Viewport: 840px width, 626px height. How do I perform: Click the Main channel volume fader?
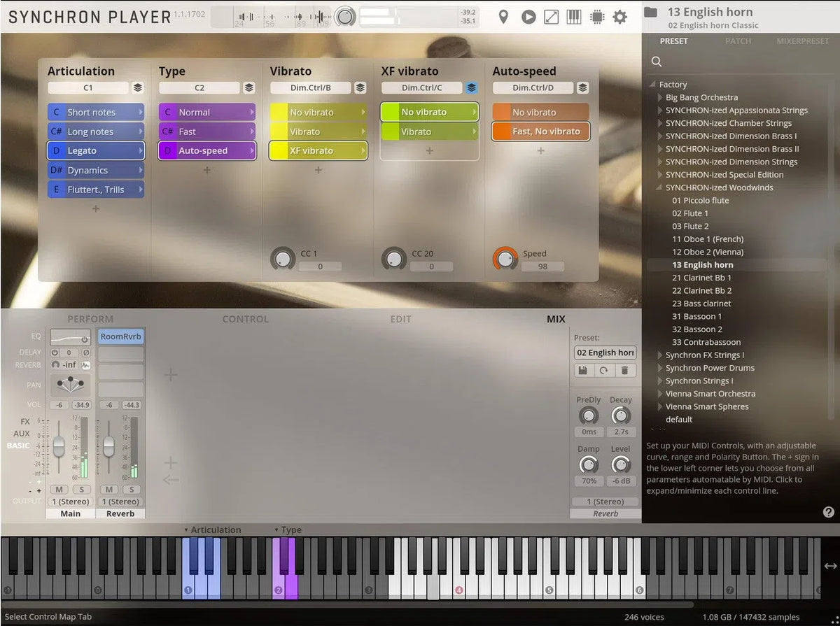(59, 446)
